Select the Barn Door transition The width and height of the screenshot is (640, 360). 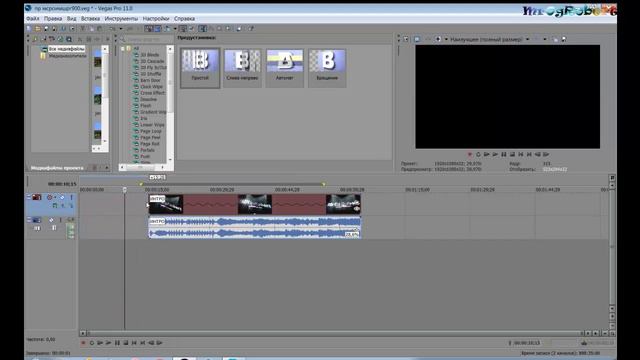pyautogui.click(x=150, y=80)
